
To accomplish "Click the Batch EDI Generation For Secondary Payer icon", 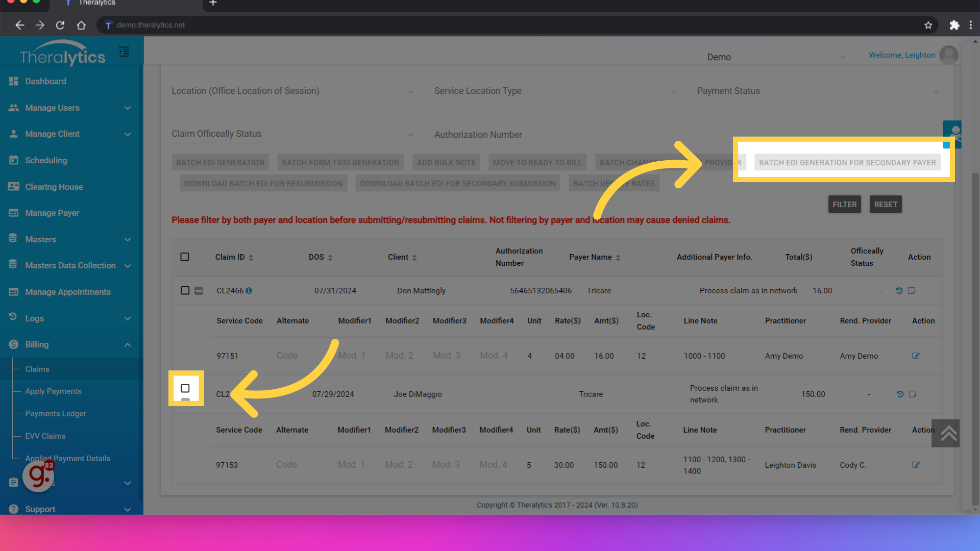I will point(846,162).
